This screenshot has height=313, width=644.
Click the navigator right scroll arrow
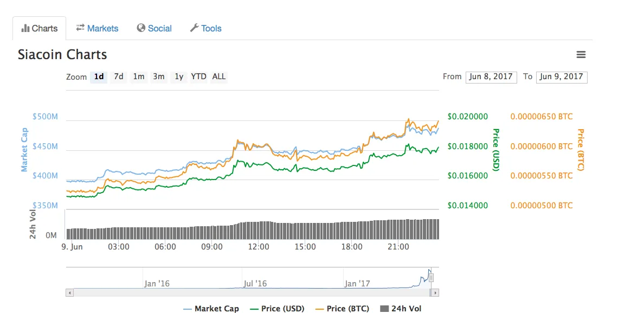pos(435,293)
